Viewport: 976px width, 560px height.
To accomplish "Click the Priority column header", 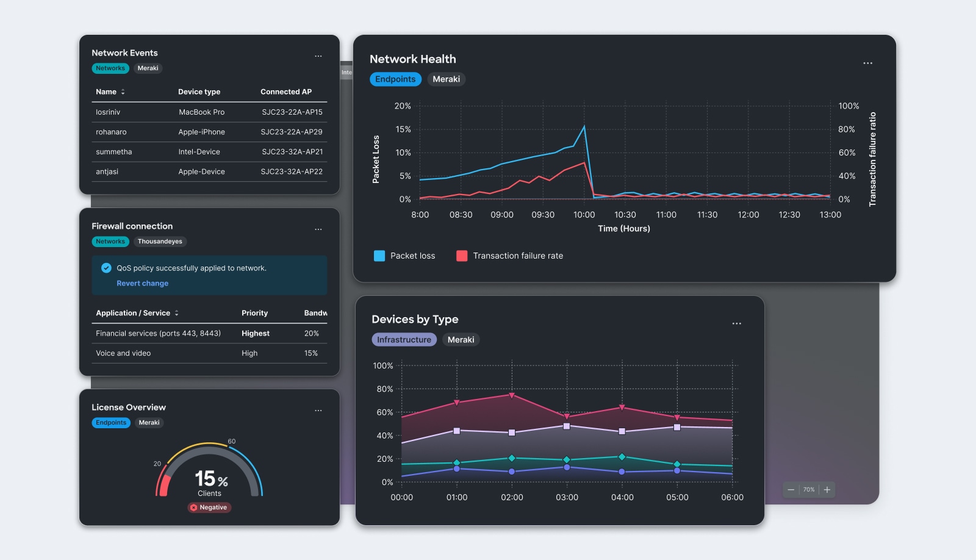I will [254, 313].
